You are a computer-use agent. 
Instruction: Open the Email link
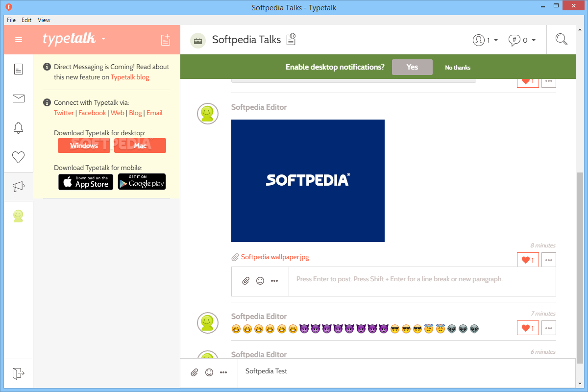pyautogui.click(x=154, y=113)
